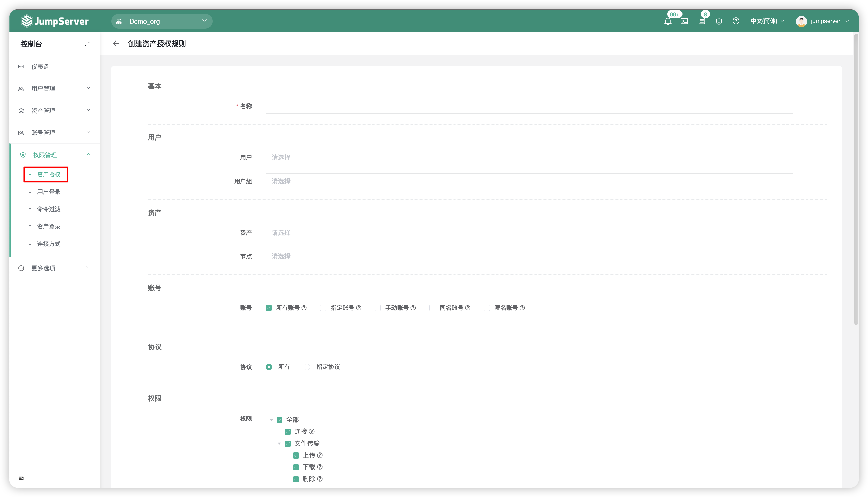868x497 pixels.
Task: Uncheck the 所有账号 checkbox
Action: (269, 308)
